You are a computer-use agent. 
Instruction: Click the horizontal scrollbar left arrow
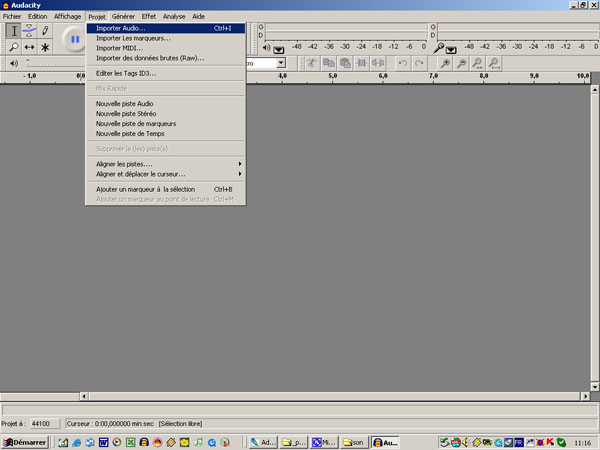click(84, 396)
